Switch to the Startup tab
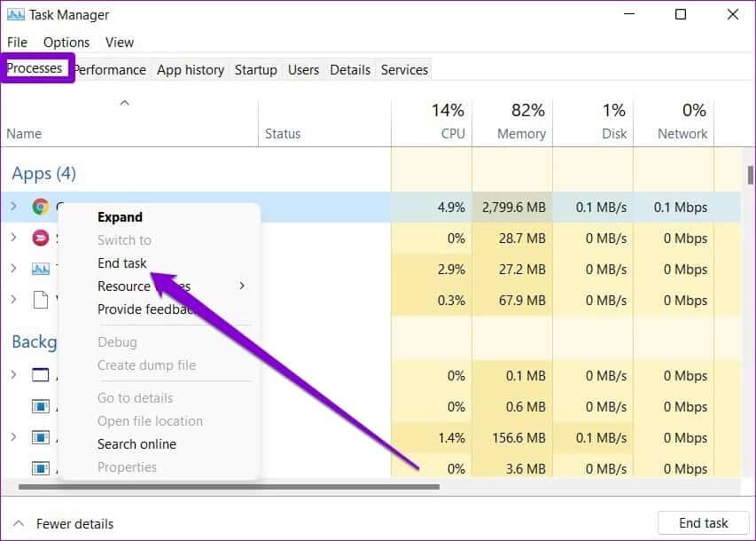The width and height of the screenshot is (756, 541). point(256,70)
